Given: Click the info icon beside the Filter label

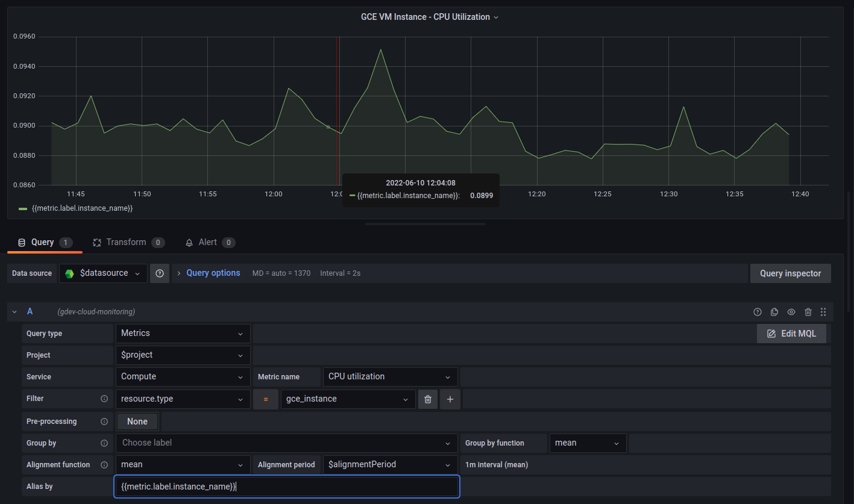Looking at the screenshot, I should pos(104,398).
